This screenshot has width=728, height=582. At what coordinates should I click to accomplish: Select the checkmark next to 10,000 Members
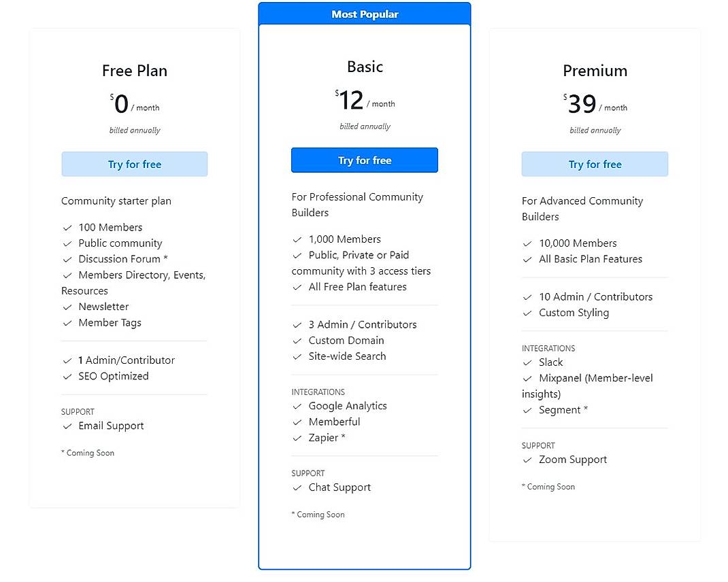528,243
